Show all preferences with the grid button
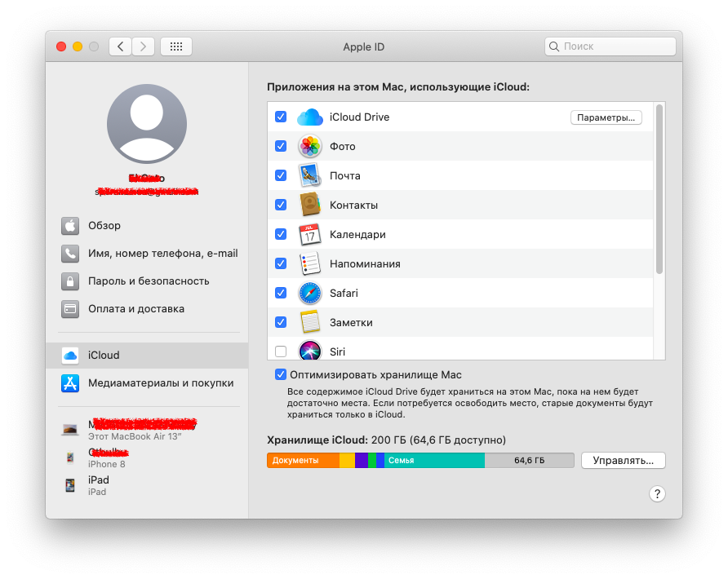728x579 pixels. point(176,46)
